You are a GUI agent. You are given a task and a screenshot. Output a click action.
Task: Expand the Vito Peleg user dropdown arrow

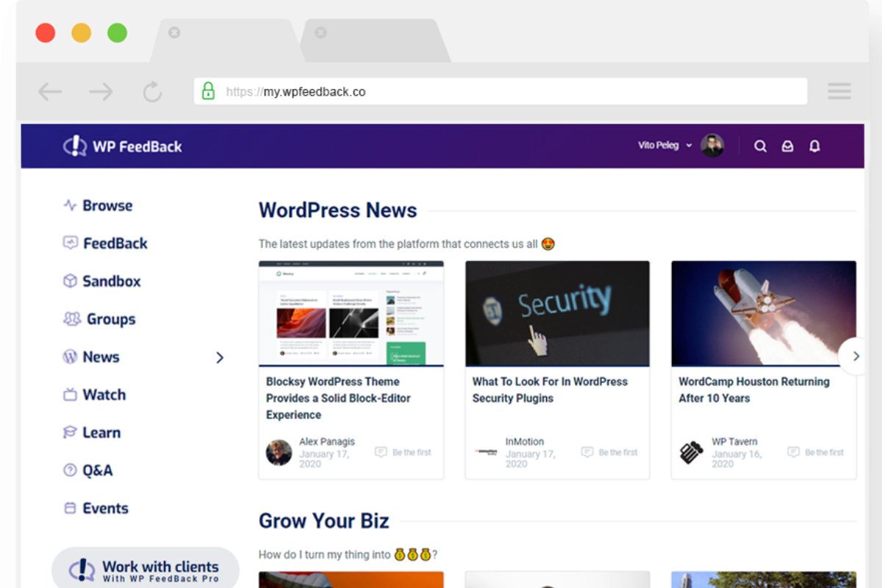tap(689, 146)
